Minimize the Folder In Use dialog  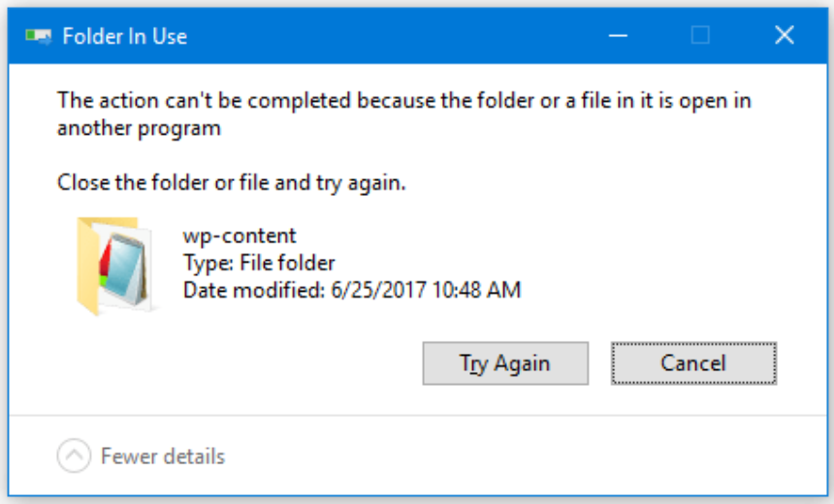(x=618, y=36)
